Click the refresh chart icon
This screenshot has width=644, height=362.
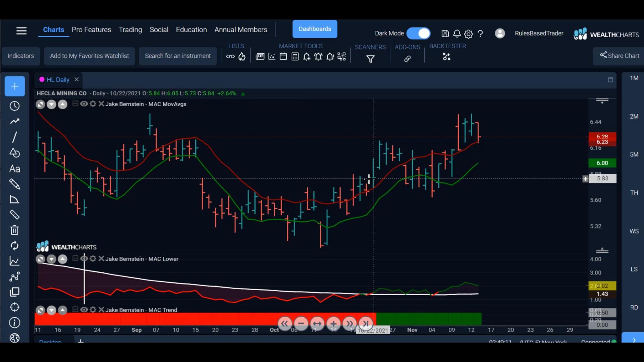click(14, 246)
